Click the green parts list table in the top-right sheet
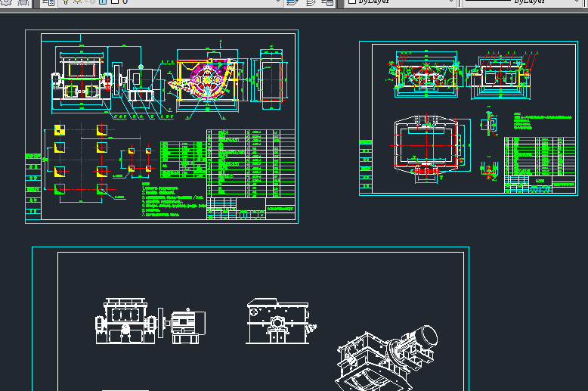Image resolution: width=588 pixels, height=391 pixels. click(539, 157)
